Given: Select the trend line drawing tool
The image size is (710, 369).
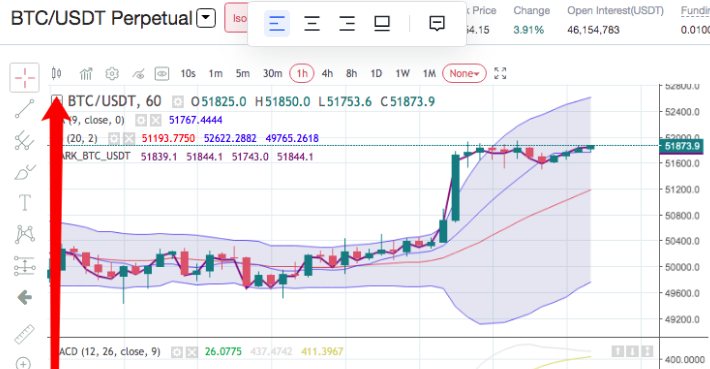Looking at the screenshot, I should (24, 109).
